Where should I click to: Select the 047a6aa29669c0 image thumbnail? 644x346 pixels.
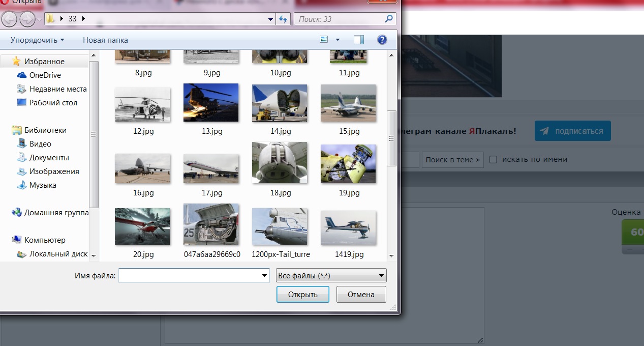click(211, 224)
